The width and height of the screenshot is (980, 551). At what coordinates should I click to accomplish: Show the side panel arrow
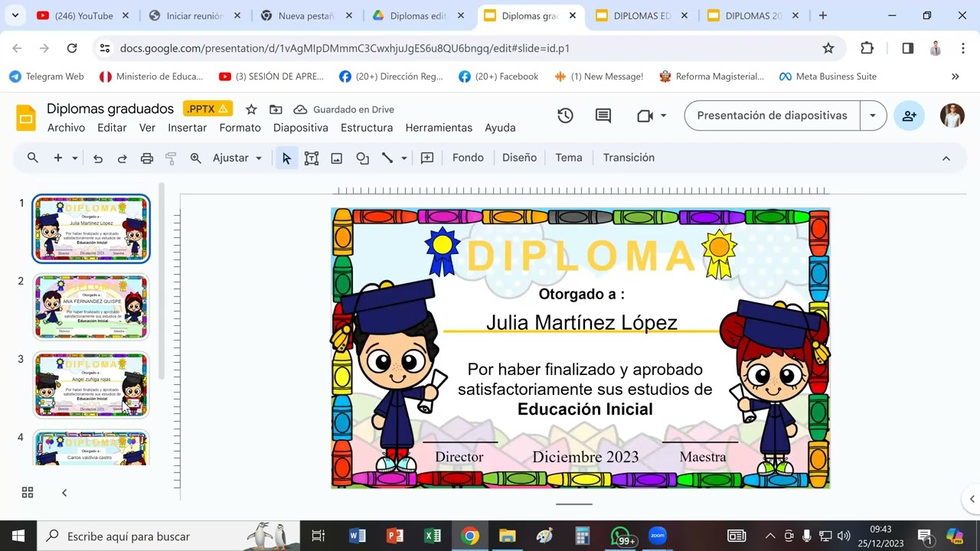[x=972, y=499]
